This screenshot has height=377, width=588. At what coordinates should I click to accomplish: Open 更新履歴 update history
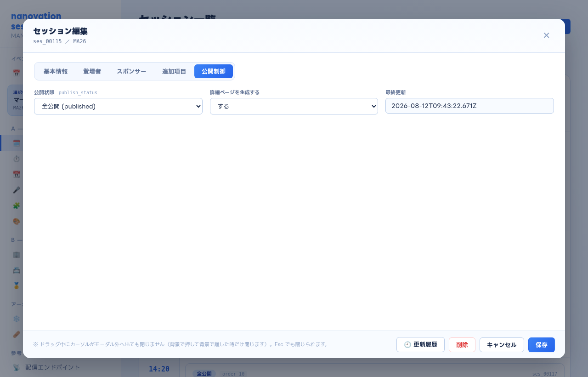(x=420, y=345)
